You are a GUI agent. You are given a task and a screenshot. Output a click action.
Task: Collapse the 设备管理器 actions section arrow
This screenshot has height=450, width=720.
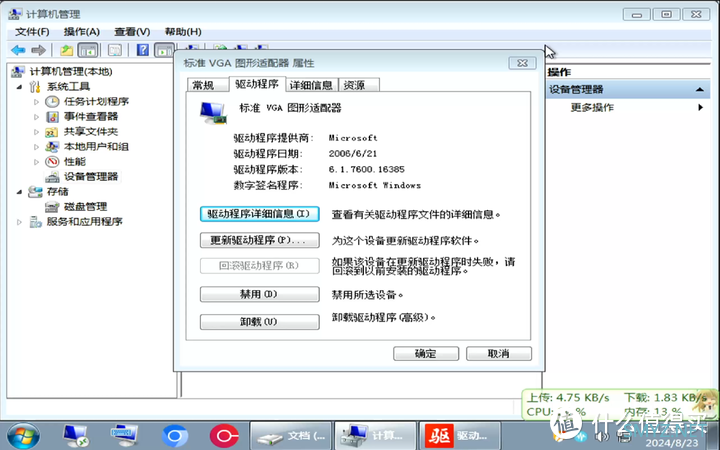700,90
